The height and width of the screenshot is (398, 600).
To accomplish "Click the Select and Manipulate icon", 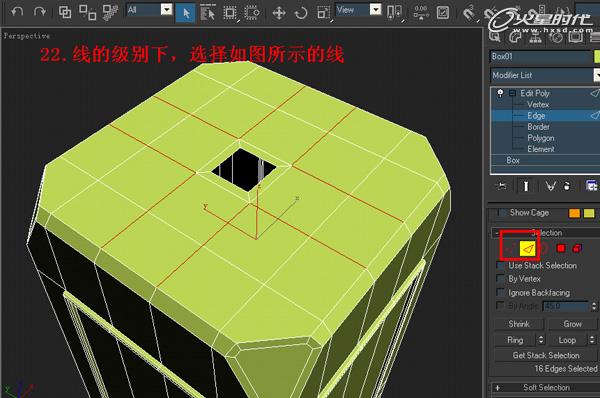I will [421, 12].
